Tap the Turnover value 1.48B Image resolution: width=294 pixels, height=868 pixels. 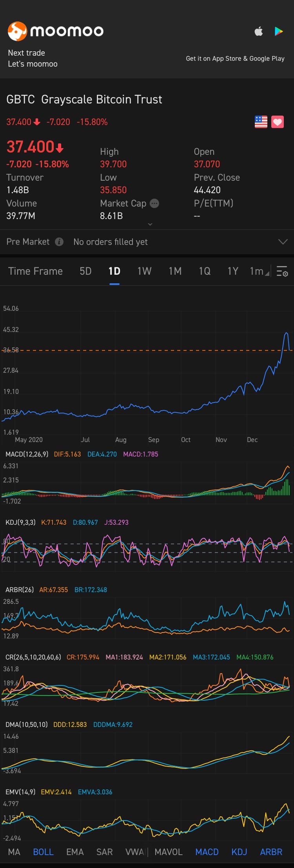(18, 190)
